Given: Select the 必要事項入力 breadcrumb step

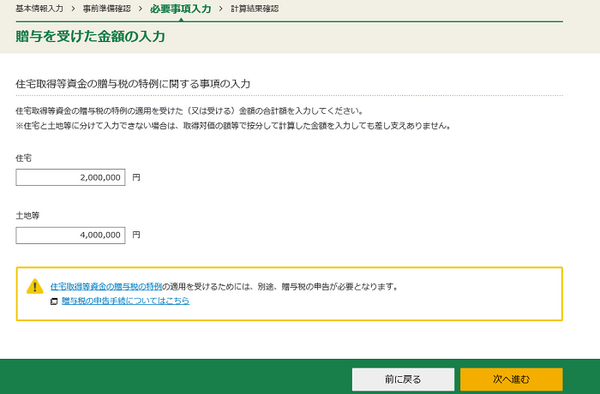Looking at the screenshot, I should coord(181,8).
